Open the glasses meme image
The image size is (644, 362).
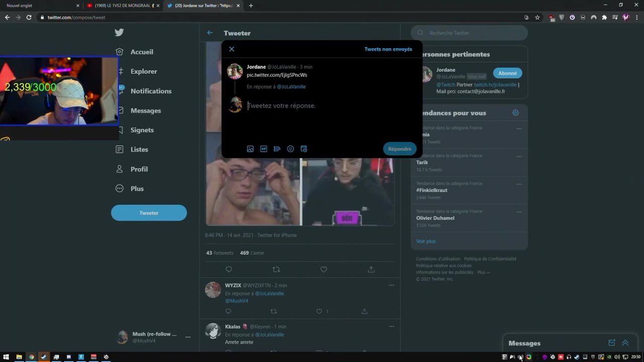(253, 192)
